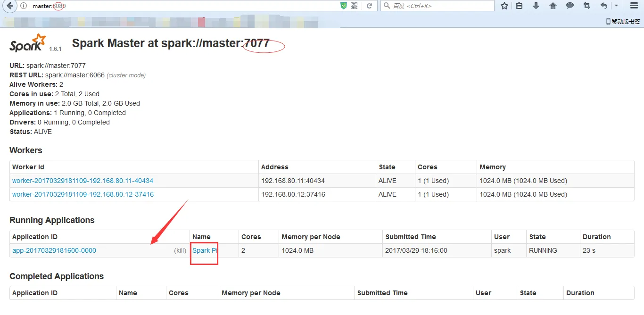
Task: Click the Workers section heading
Action: coord(26,150)
